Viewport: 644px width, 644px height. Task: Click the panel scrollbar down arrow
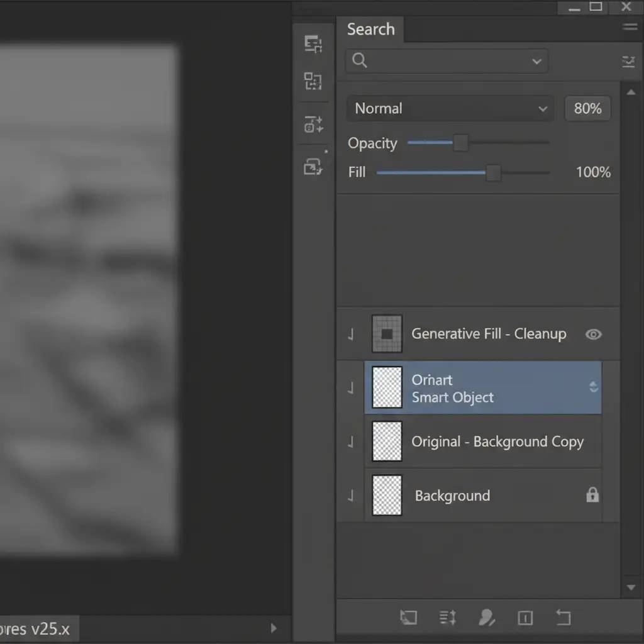click(631, 588)
